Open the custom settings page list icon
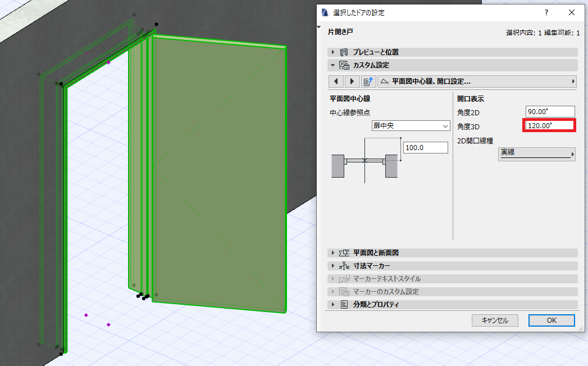 pos(368,82)
